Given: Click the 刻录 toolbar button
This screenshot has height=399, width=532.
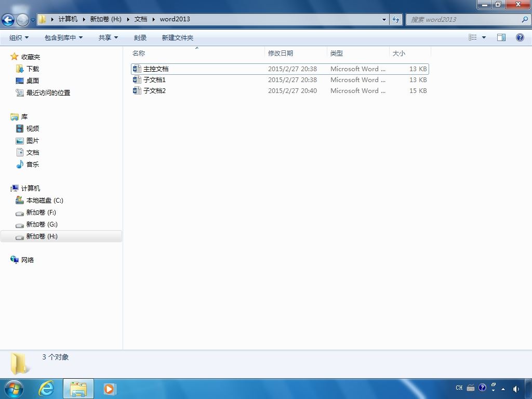Looking at the screenshot, I should click(x=140, y=37).
